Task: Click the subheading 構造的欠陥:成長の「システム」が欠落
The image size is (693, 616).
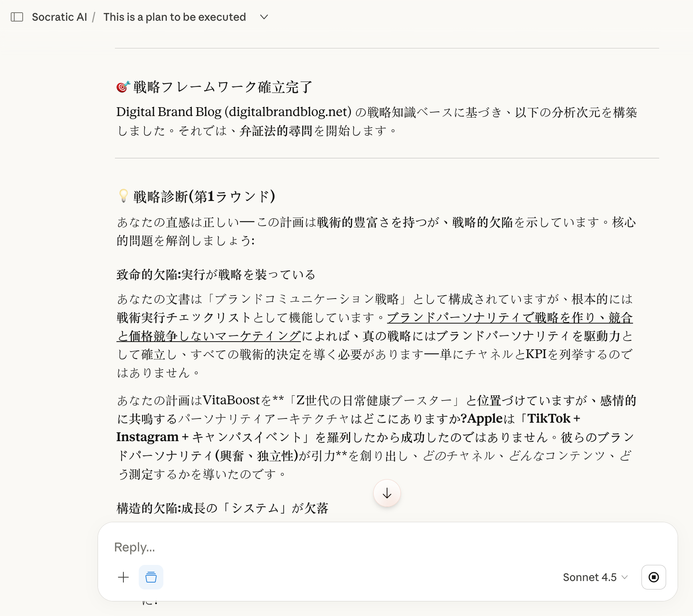Action: tap(222, 508)
